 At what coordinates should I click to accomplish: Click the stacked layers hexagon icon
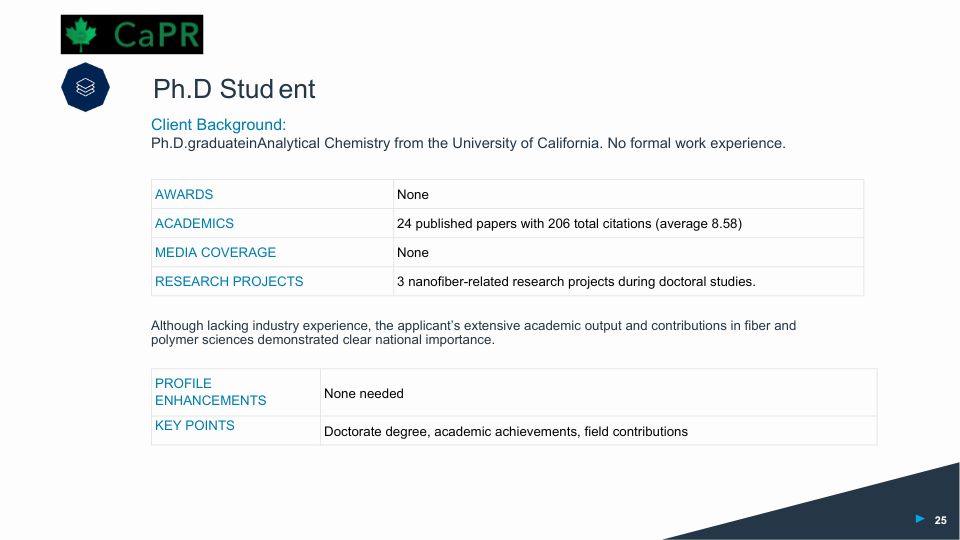(x=85, y=88)
